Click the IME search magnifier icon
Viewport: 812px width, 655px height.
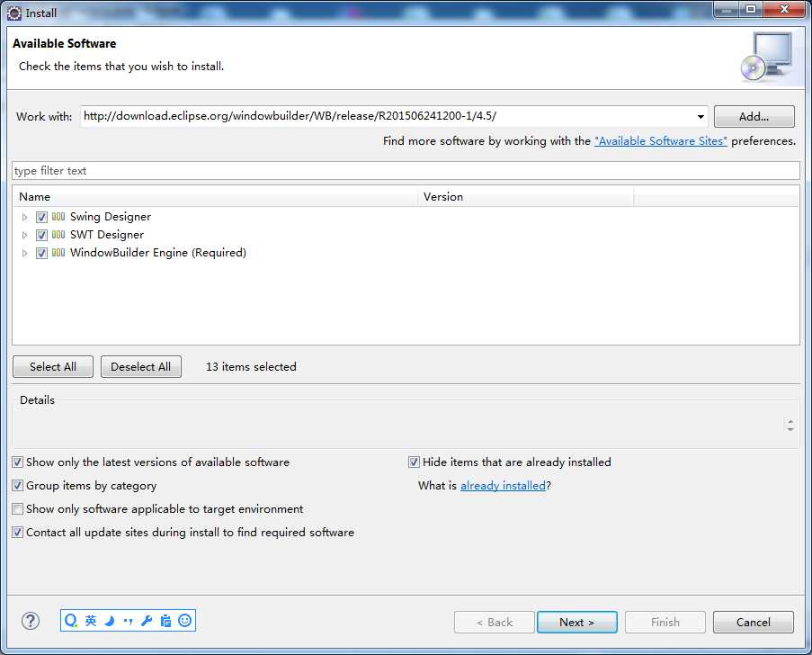pos(71,620)
